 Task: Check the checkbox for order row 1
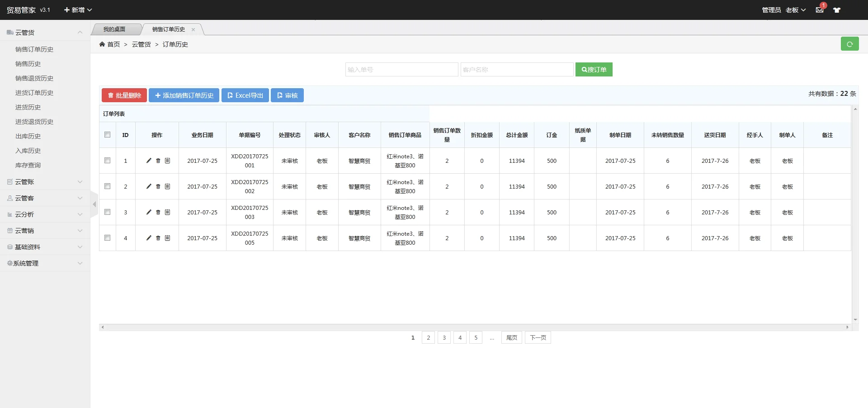(107, 160)
